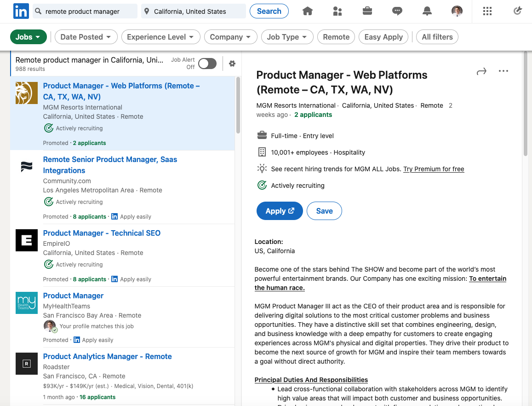The image size is (532, 406).
Task: Click the job details pane scrollbar
Action: point(525,103)
